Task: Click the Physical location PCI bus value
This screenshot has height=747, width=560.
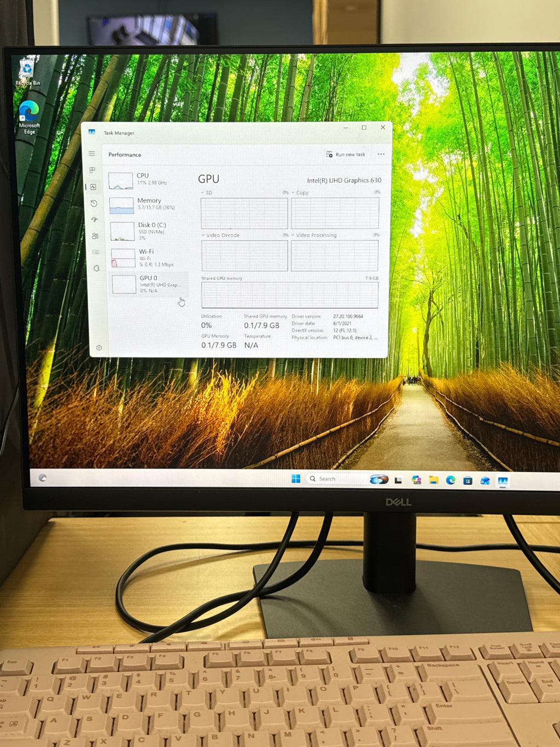Action: (x=355, y=338)
